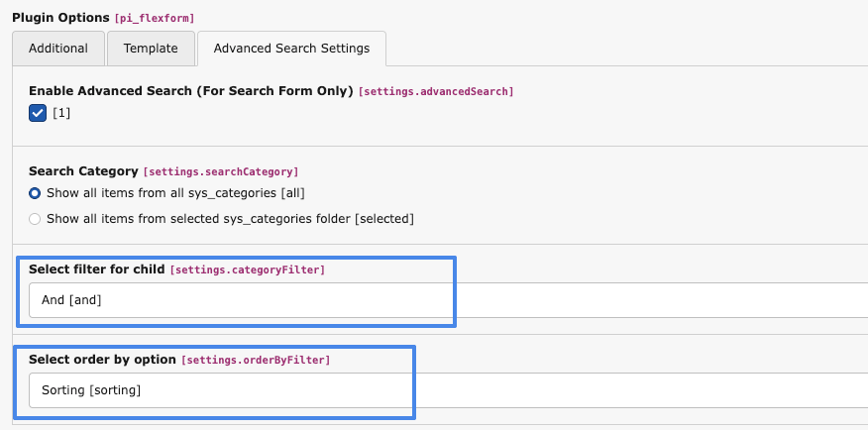The image size is (868, 430).
Task: Choose 'Show all items from selected sys_categories folder'
Action: [35, 219]
